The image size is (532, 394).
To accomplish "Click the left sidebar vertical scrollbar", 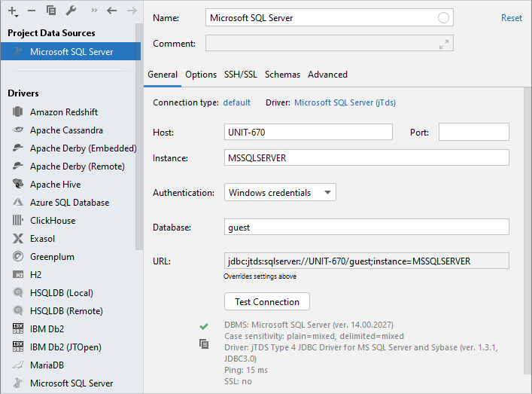I will (x=139, y=136).
